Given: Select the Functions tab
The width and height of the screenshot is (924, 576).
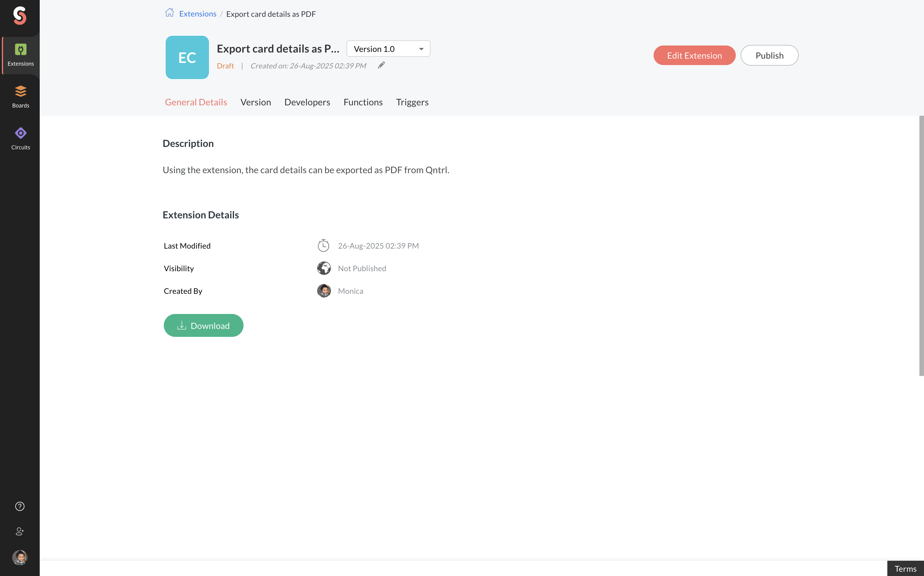Looking at the screenshot, I should [x=363, y=102].
